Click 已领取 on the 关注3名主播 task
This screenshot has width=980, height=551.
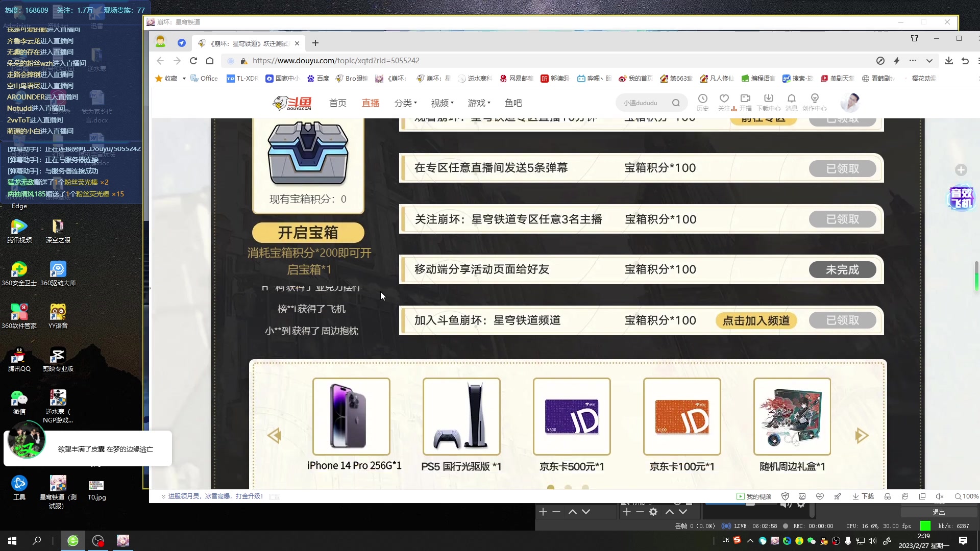(x=843, y=219)
